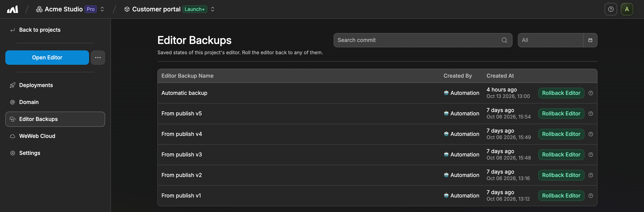Click the WeWeb Cloud cloud icon
644x212 pixels.
[13, 136]
